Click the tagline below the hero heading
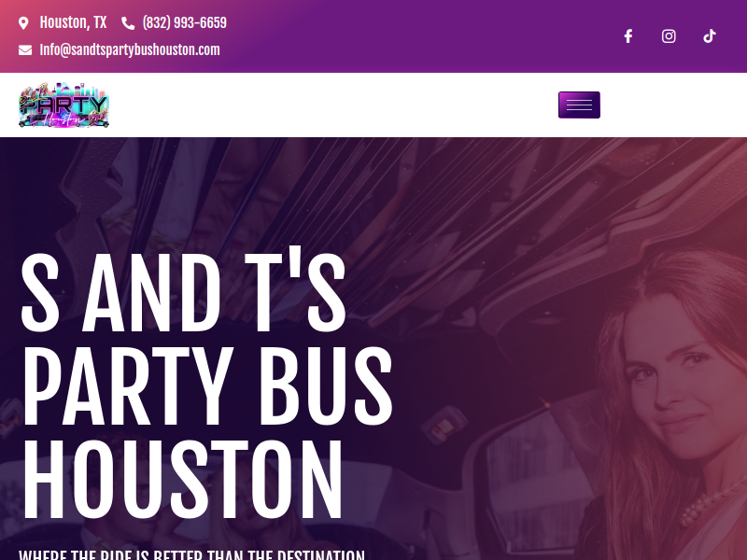The width and height of the screenshot is (747, 560). [x=191, y=555]
